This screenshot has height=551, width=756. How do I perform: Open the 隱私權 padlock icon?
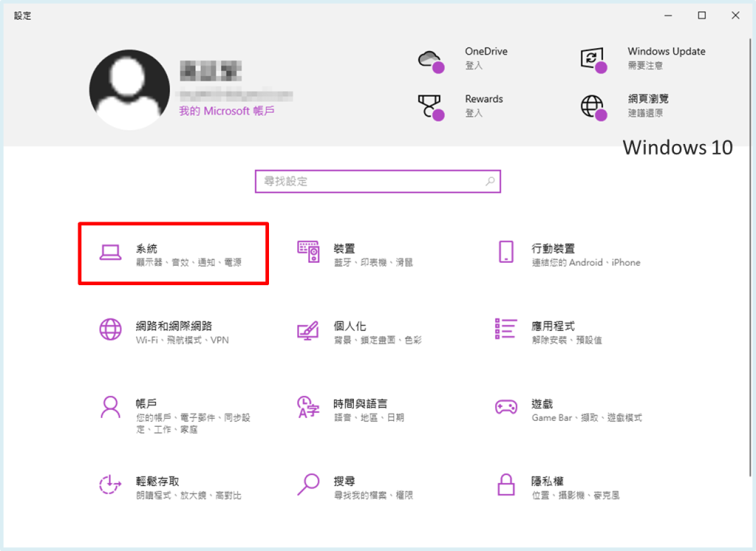pyautogui.click(x=506, y=485)
